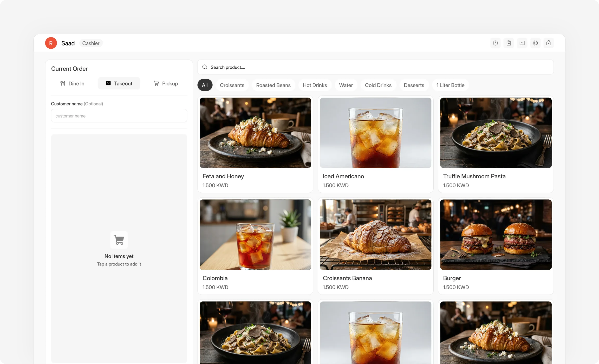The width and height of the screenshot is (599, 364).
Task: Select the Hot Drinks category
Action: (x=315, y=85)
